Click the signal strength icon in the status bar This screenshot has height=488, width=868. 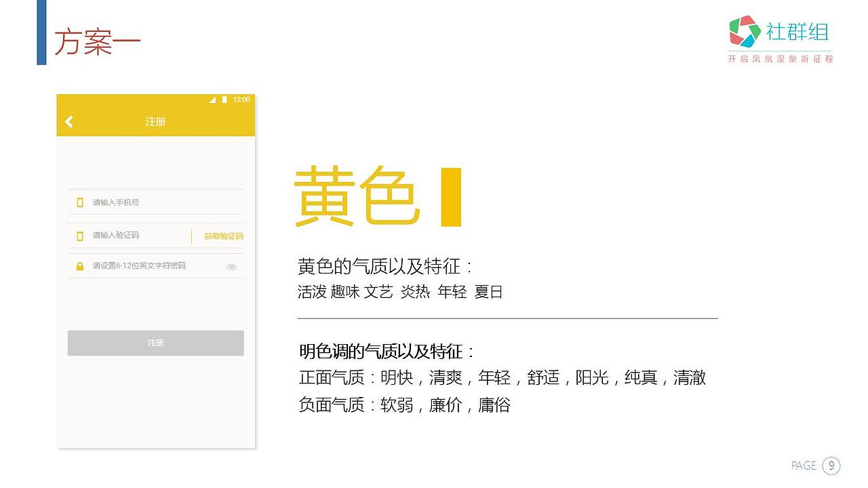point(213,99)
